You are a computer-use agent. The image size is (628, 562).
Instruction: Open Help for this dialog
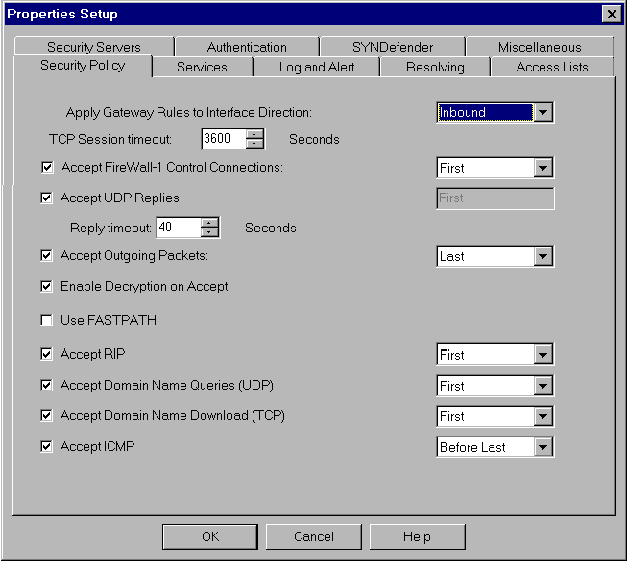pyautogui.click(x=417, y=537)
